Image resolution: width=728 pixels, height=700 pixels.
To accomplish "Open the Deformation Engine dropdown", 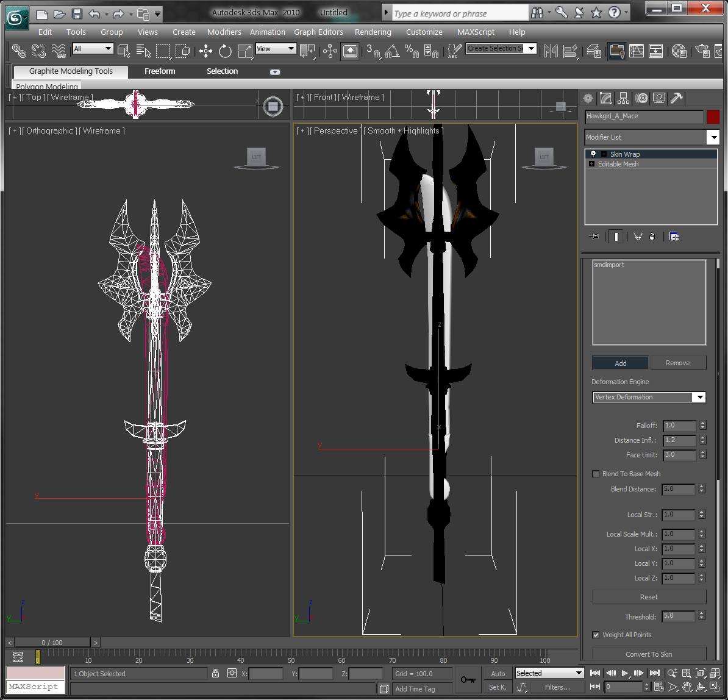I will [x=699, y=397].
